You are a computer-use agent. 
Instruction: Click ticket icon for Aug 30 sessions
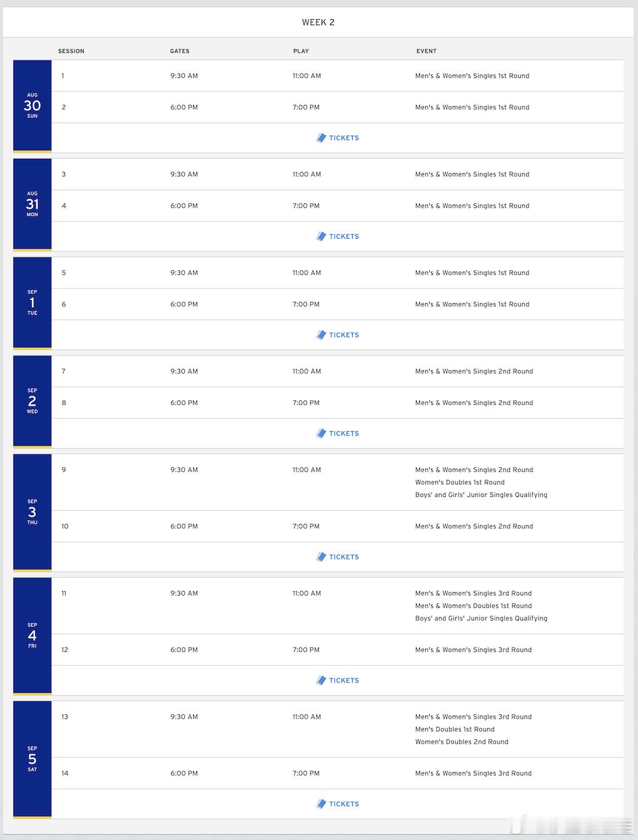(321, 138)
